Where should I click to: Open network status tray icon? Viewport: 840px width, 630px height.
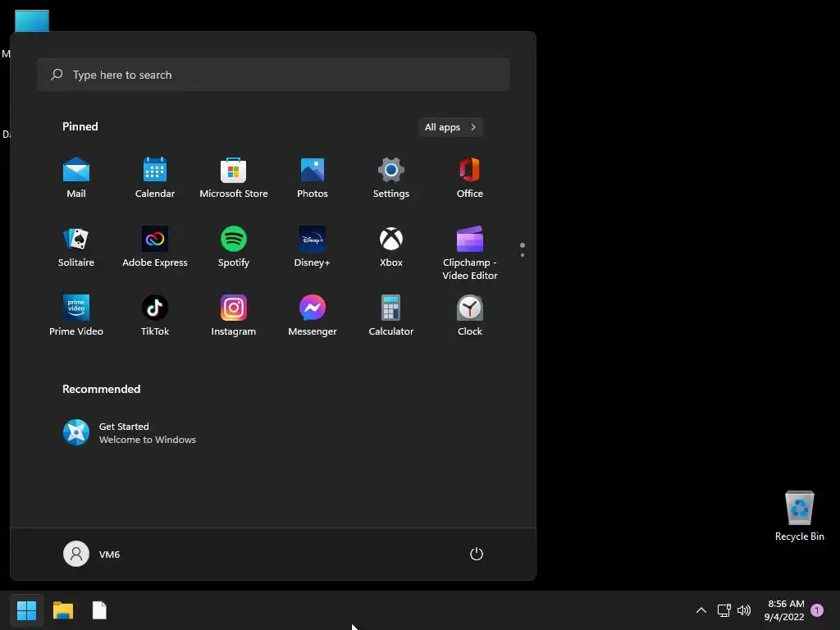[724, 610]
